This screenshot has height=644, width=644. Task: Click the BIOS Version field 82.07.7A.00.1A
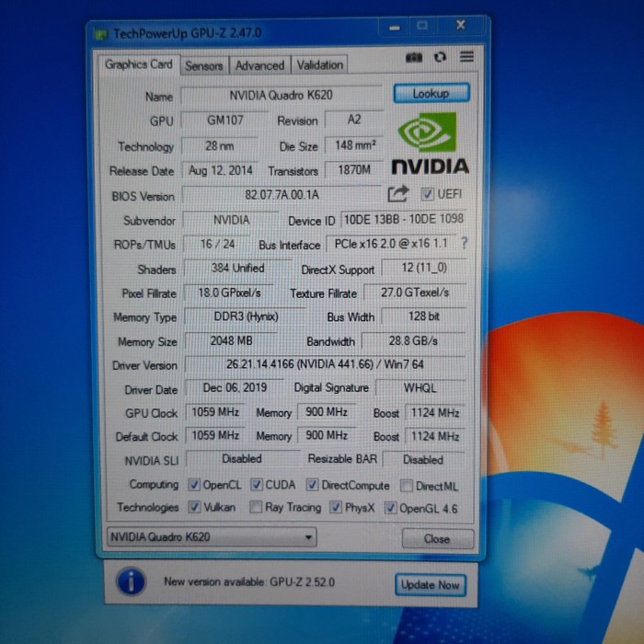pos(282,195)
